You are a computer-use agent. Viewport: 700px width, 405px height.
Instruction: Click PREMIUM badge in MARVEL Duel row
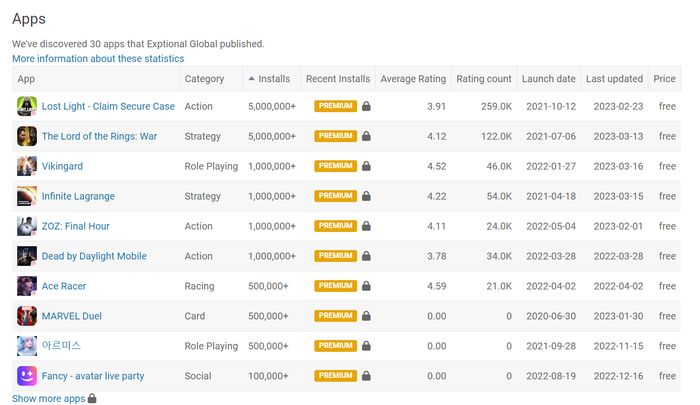coord(335,315)
